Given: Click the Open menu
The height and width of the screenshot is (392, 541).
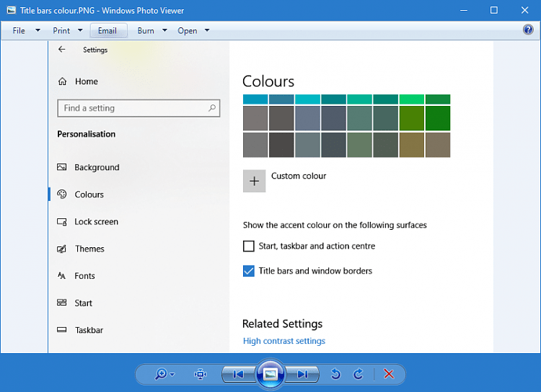Looking at the screenshot, I should (188, 31).
